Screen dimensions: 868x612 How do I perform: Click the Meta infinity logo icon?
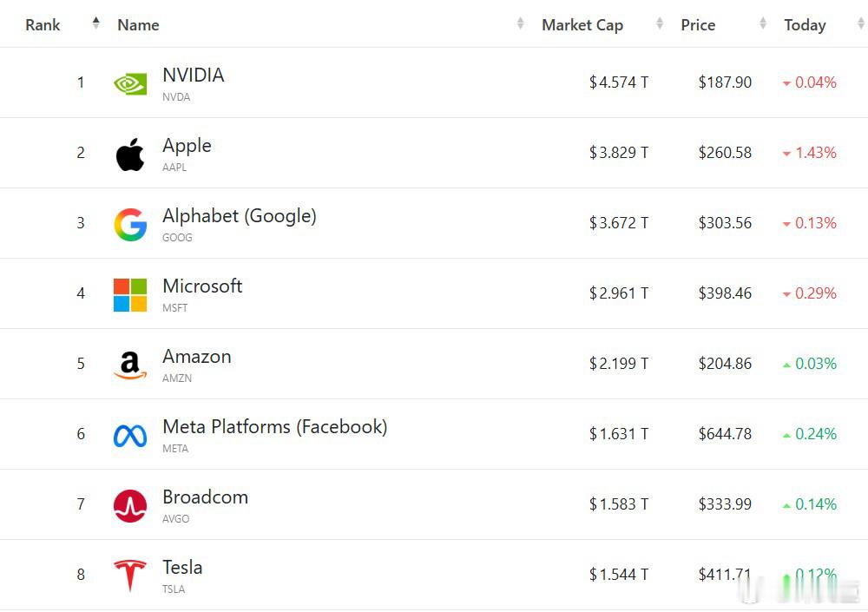pos(130,435)
